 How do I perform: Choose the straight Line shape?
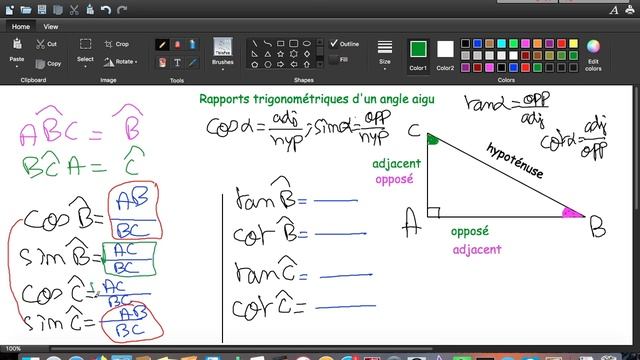click(x=255, y=43)
